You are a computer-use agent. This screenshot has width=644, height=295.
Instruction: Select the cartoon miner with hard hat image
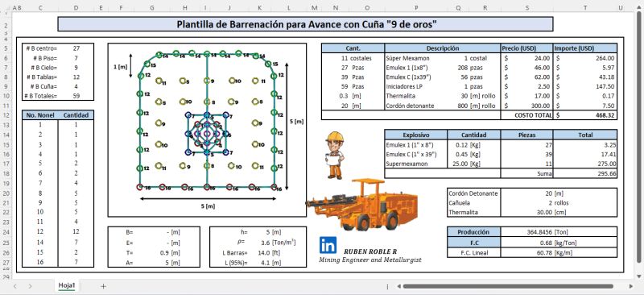tap(335, 155)
